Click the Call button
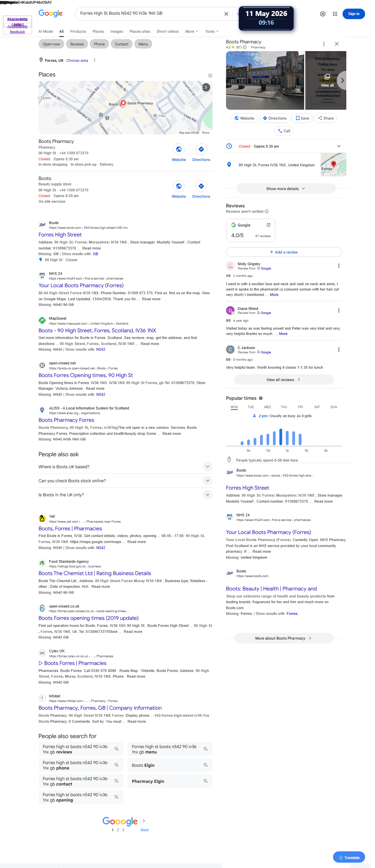The height and width of the screenshot is (868, 375). point(287,133)
